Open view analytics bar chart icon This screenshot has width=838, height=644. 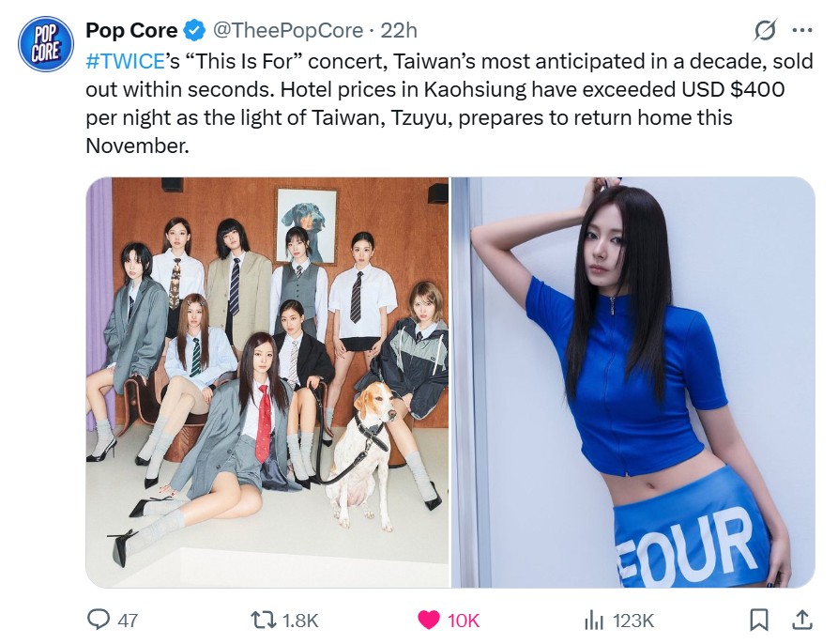[593, 621]
